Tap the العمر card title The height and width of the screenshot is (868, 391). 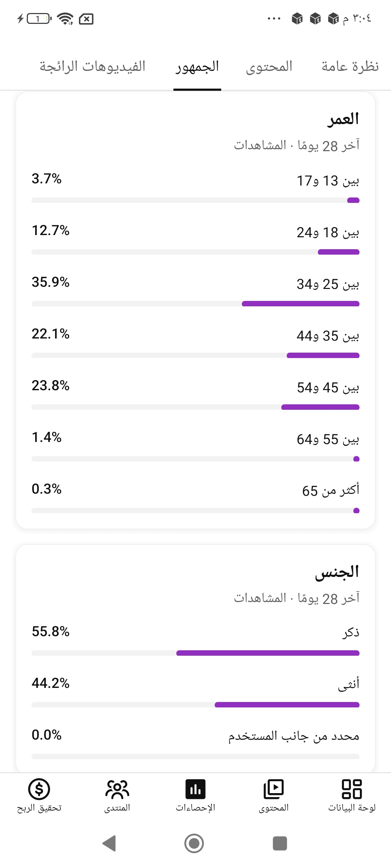click(343, 119)
